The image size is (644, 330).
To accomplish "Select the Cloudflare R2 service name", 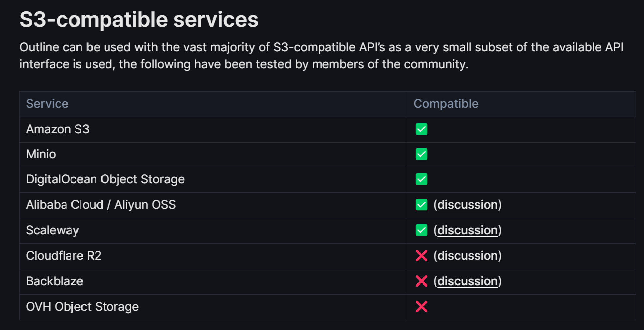I will pos(64,256).
